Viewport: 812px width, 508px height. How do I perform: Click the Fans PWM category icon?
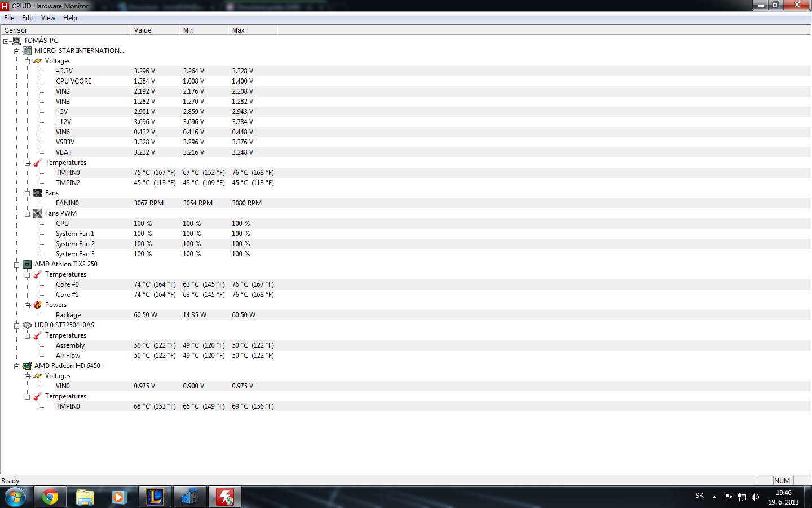point(38,213)
